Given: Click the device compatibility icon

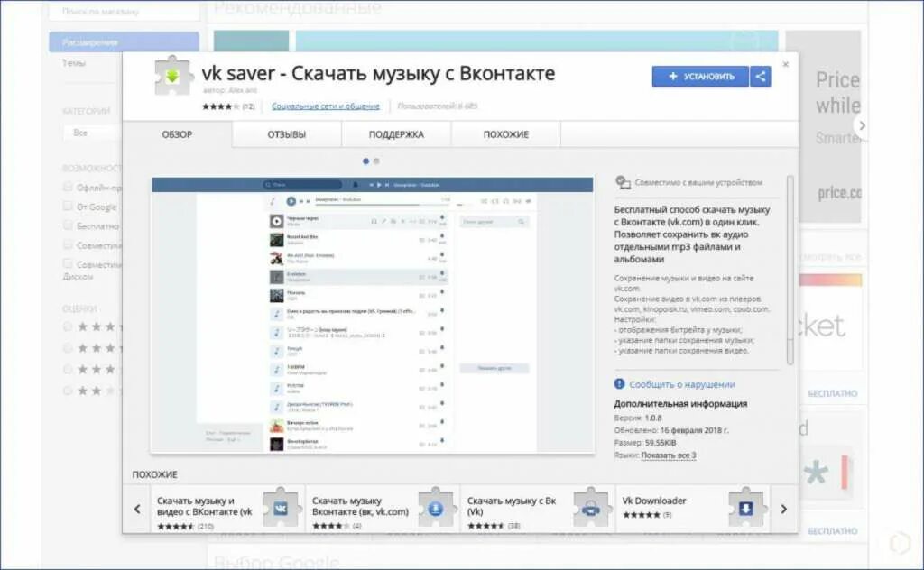Looking at the screenshot, I should (623, 182).
